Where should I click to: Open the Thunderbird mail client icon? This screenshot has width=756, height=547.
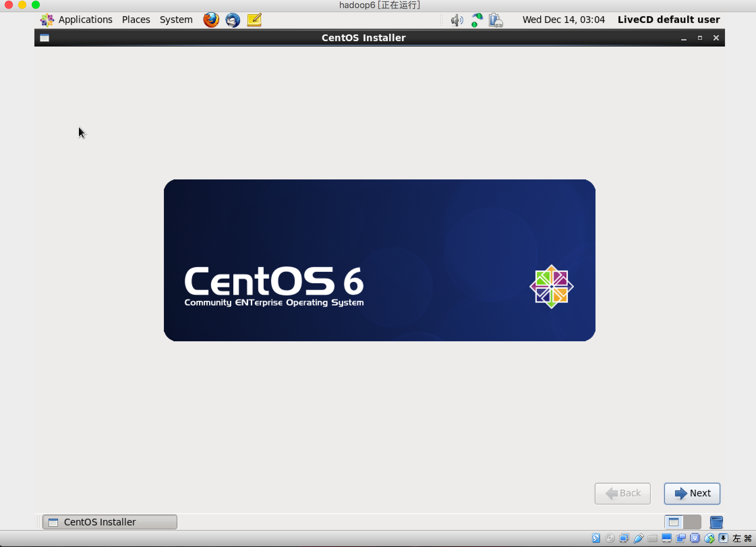tap(233, 20)
